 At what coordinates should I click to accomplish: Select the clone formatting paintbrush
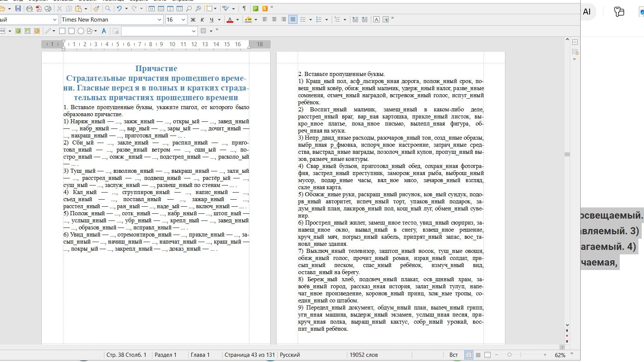click(96, 8)
